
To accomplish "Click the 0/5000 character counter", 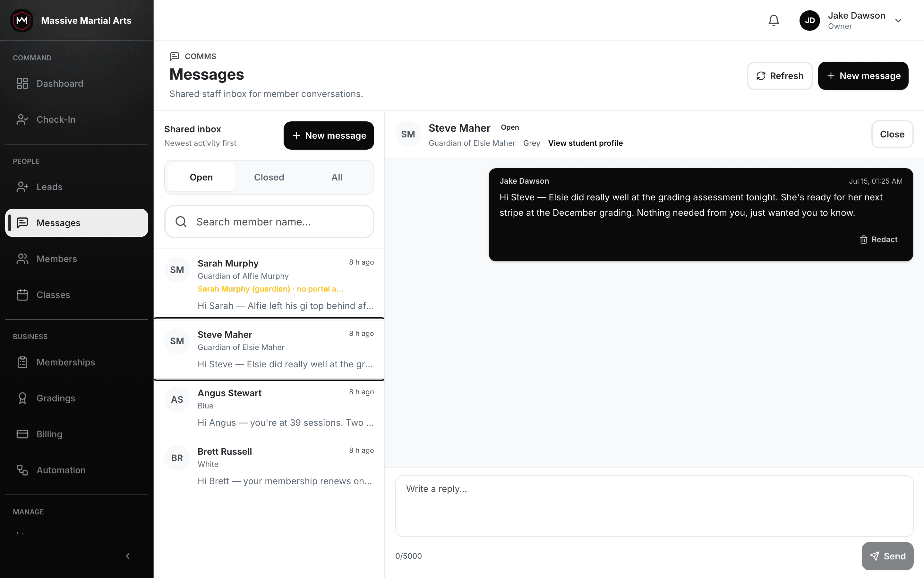I will coord(408,556).
